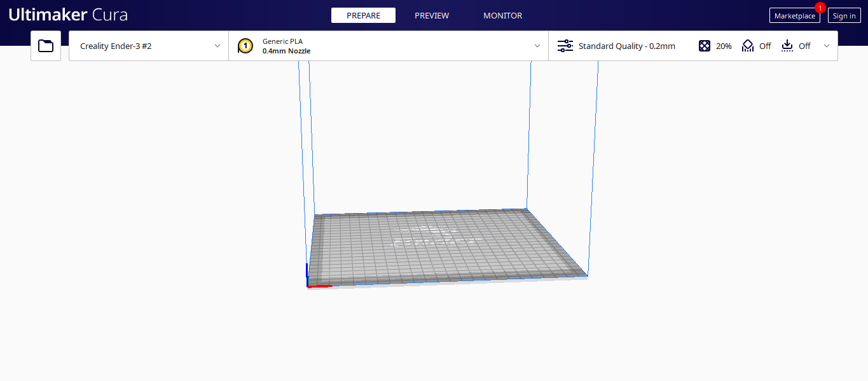Expand the Generic PLA material dropdown chevron

pyautogui.click(x=537, y=46)
